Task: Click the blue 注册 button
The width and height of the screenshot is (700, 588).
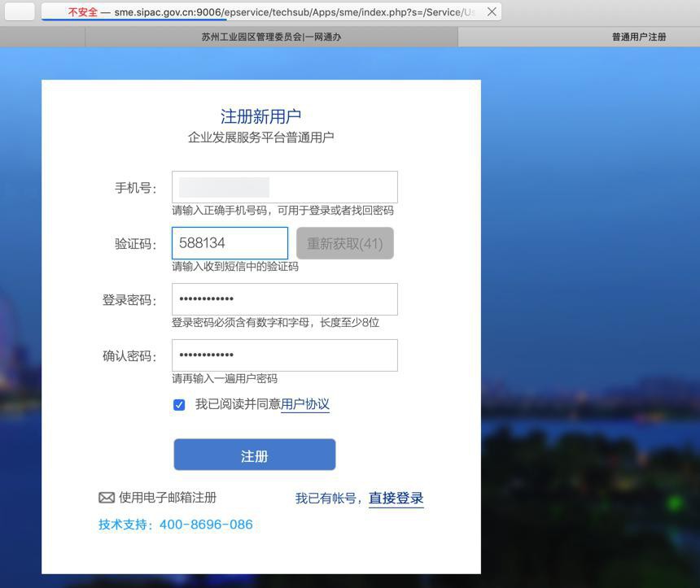Action: click(255, 455)
